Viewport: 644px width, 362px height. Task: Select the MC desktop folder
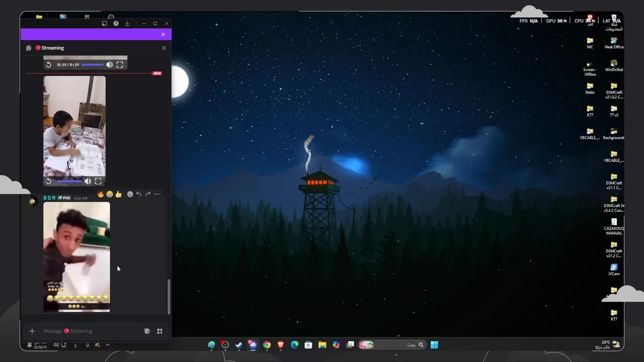[x=590, y=43]
